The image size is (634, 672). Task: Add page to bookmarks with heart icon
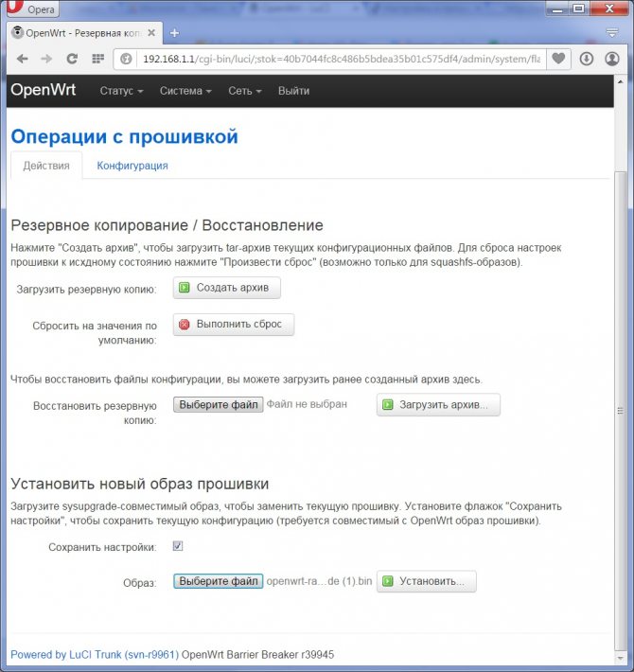click(558, 59)
